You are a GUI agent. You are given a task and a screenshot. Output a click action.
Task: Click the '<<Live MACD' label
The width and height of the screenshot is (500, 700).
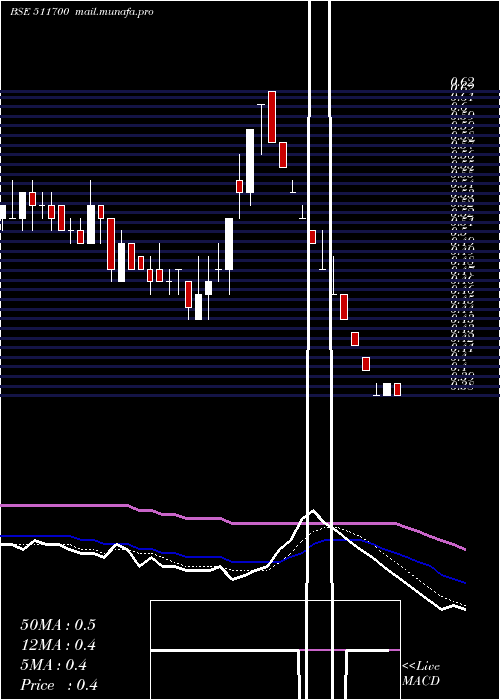[x=421, y=674]
